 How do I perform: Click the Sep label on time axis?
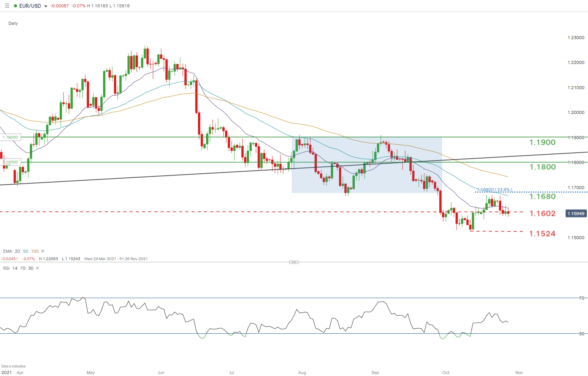(375, 373)
